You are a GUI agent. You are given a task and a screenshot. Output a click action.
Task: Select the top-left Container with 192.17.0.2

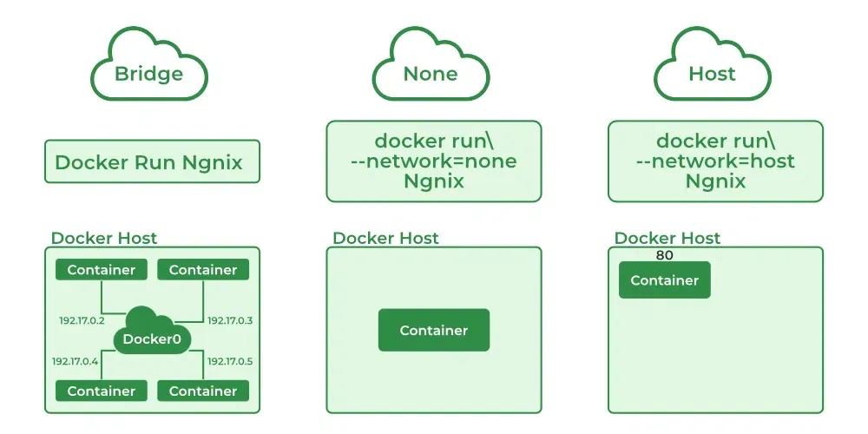click(x=102, y=270)
